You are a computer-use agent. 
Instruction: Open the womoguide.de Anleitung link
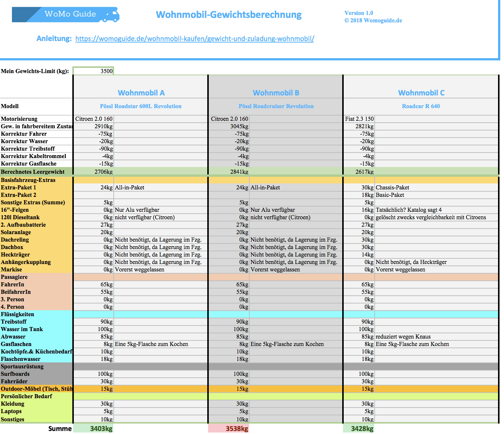coord(194,39)
